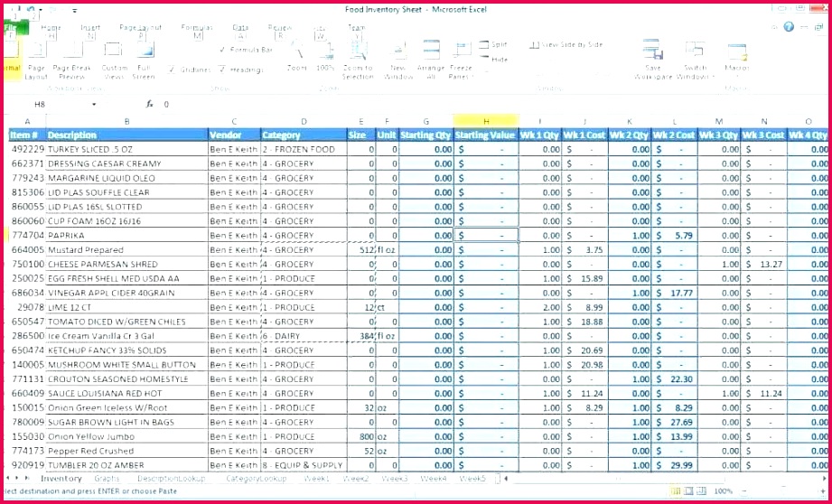Toggle the Gridlines checkbox

pos(172,70)
